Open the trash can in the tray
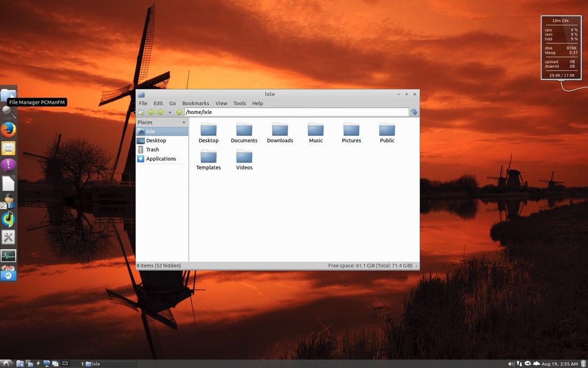 [x=584, y=364]
